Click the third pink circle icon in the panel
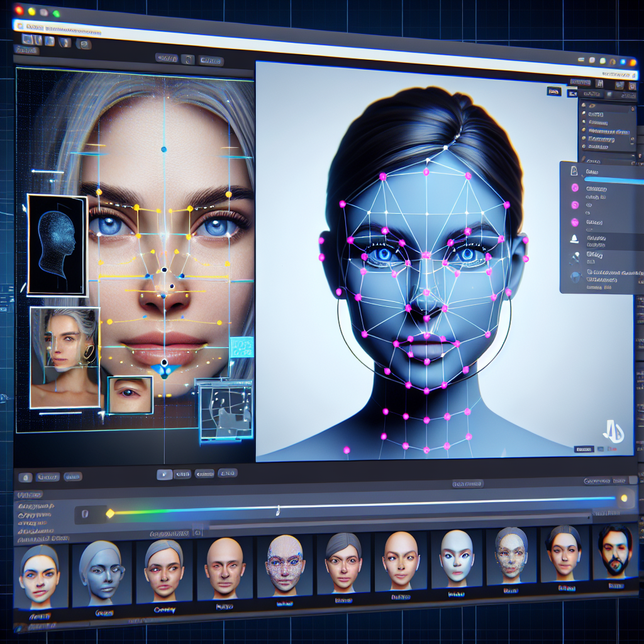 [575, 221]
